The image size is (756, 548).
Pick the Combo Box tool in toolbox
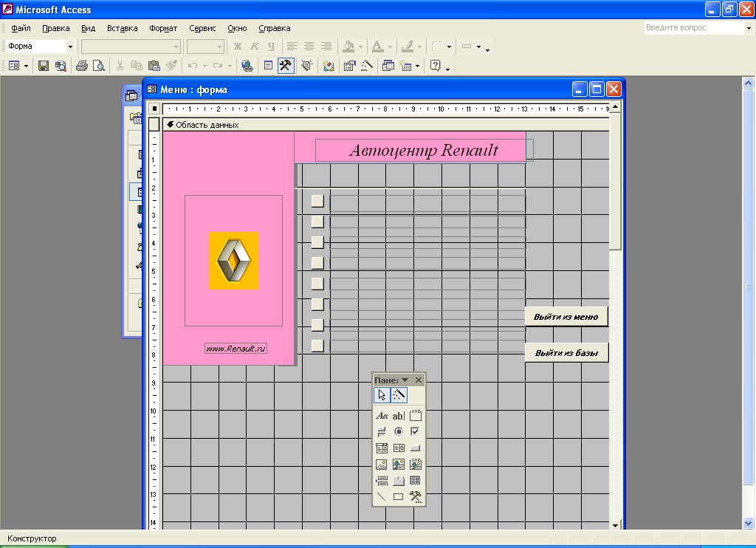point(382,448)
